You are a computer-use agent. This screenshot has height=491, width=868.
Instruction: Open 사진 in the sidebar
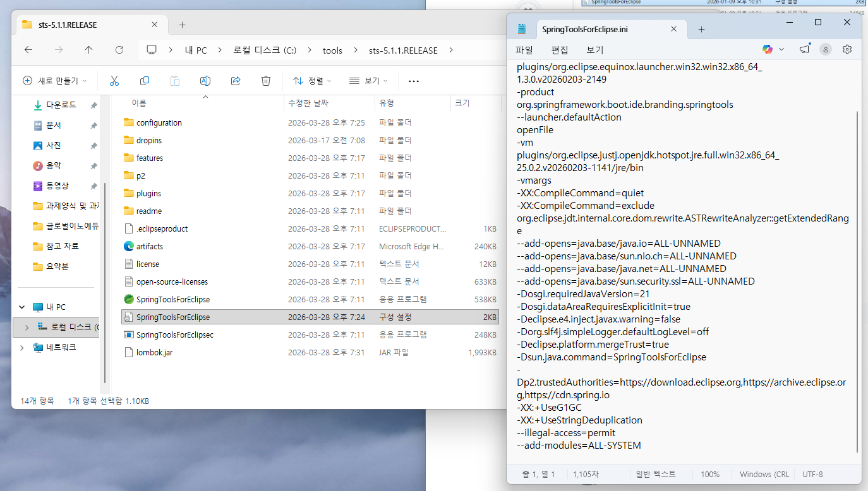pos(54,145)
